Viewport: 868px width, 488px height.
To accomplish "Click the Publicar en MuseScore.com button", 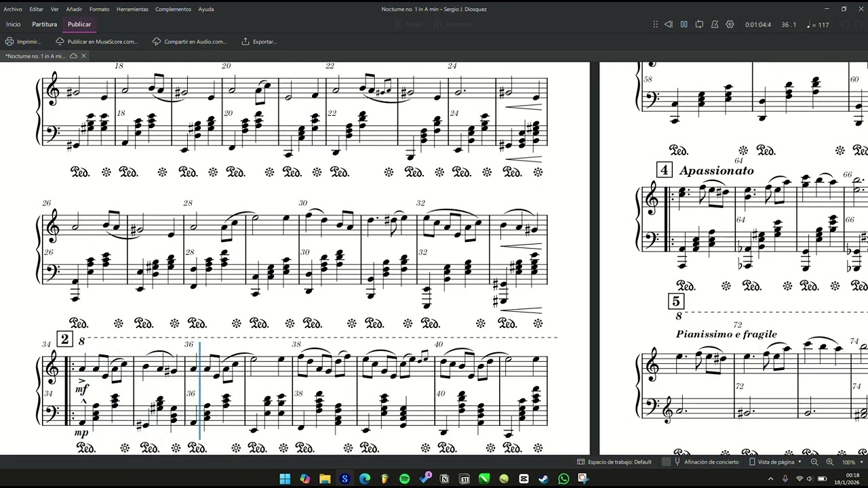I will [96, 41].
